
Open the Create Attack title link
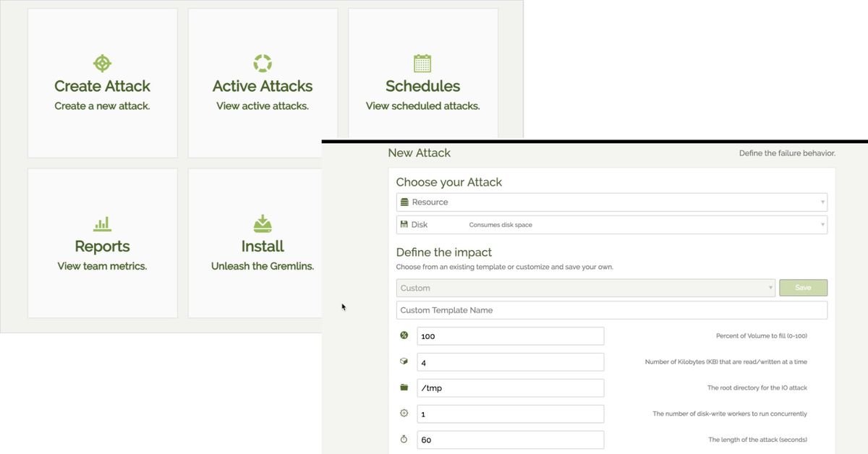tap(103, 86)
